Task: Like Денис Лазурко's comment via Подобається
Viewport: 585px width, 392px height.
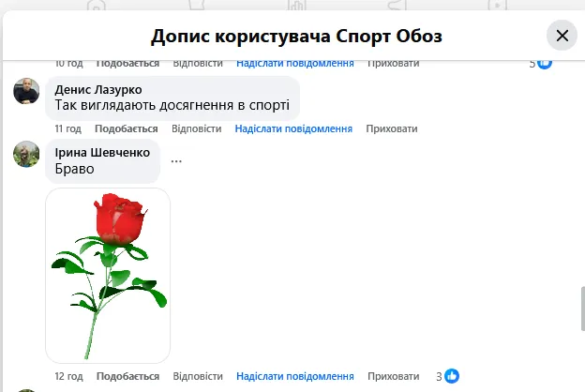Action: pos(127,128)
